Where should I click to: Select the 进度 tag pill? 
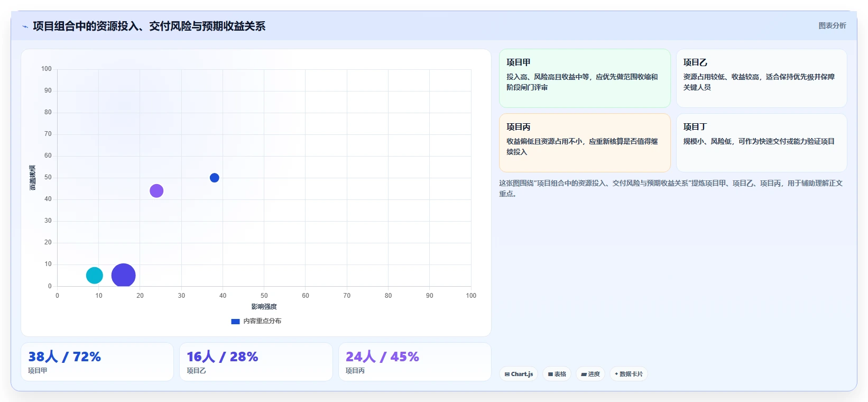pyautogui.click(x=590, y=374)
